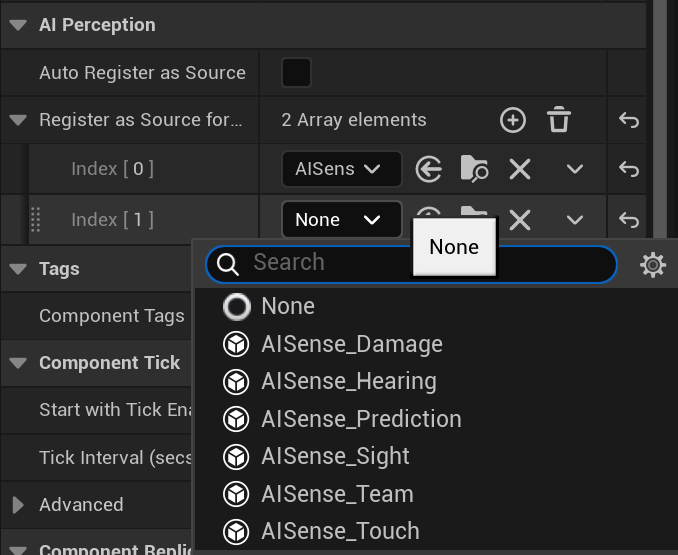This screenshot has height=555, width=678.
Task: Clear the Index 0 class value
Action: 520,169
